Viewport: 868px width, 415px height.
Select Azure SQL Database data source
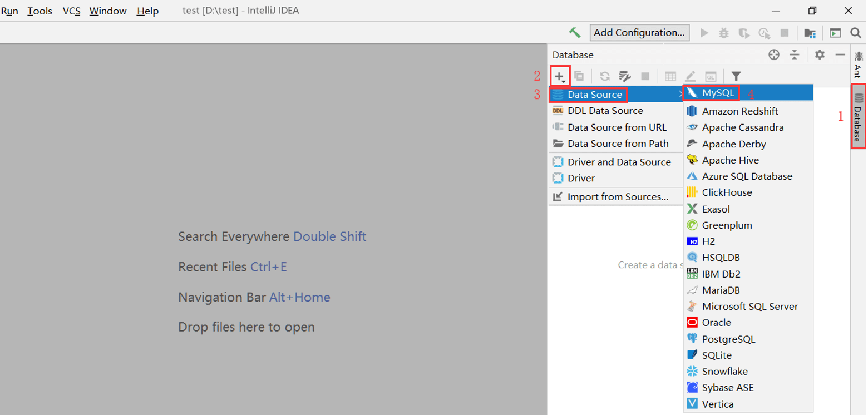point(748,176)
